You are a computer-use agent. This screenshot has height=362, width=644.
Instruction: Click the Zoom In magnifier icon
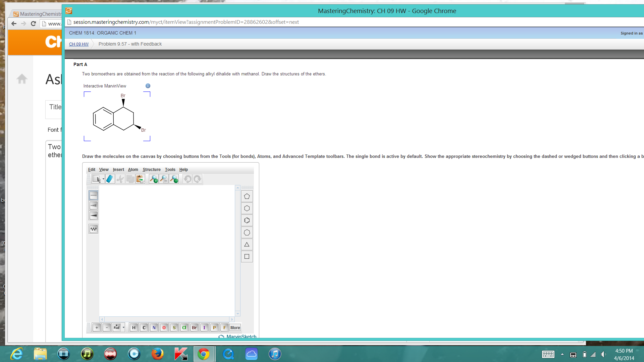(x=154, y=179)
